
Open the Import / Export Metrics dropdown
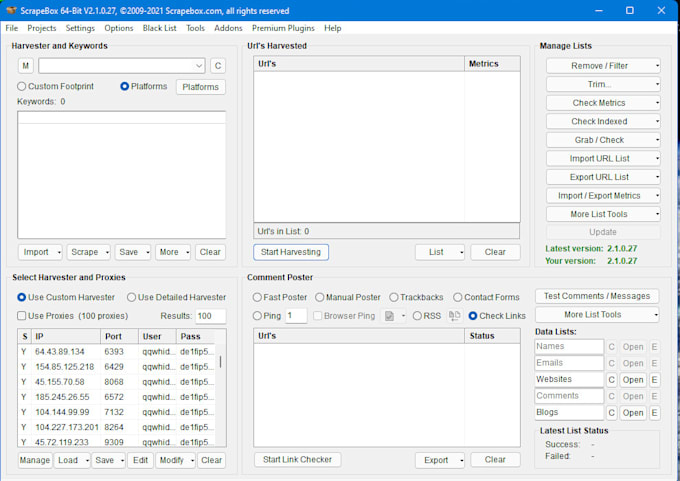tap(657, 196)
